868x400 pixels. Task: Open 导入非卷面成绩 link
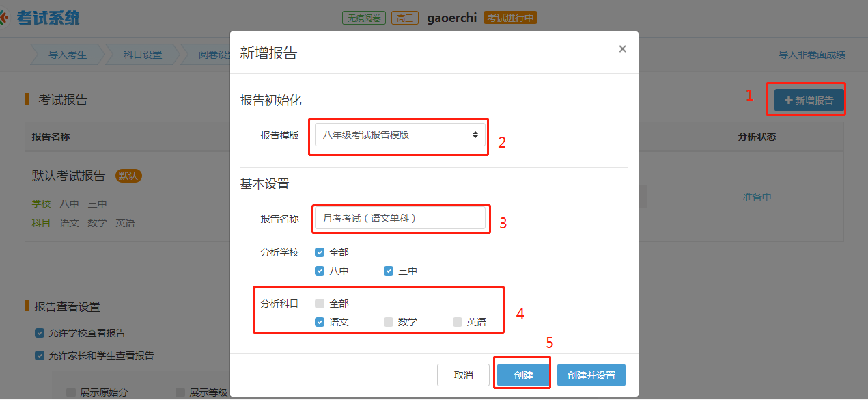(812, 55)
